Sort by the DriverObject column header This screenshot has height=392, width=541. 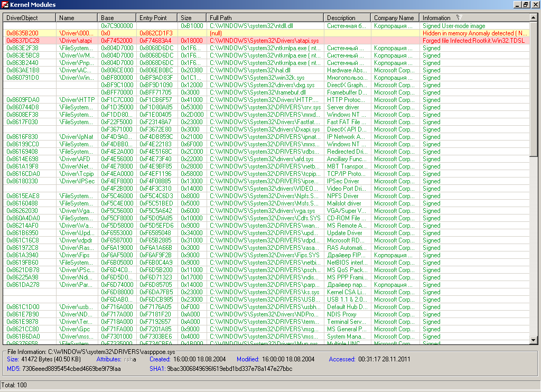(x=30, y=17)
